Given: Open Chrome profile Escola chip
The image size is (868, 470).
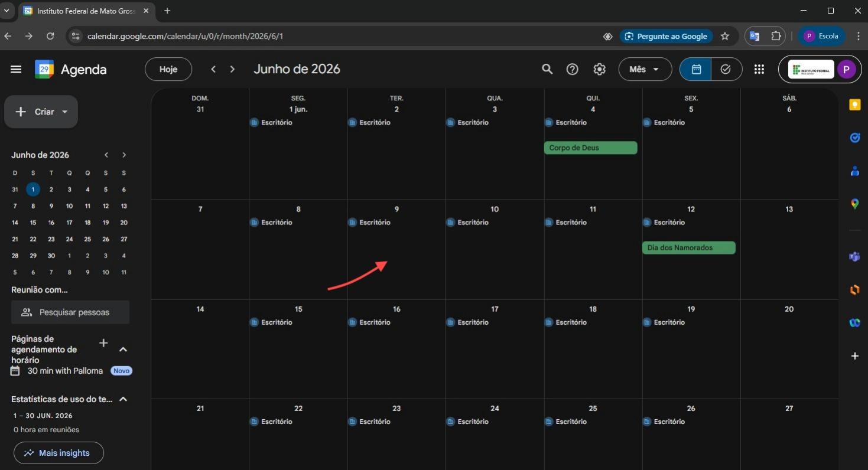Looking at the screenshot, I should point(821,36).
